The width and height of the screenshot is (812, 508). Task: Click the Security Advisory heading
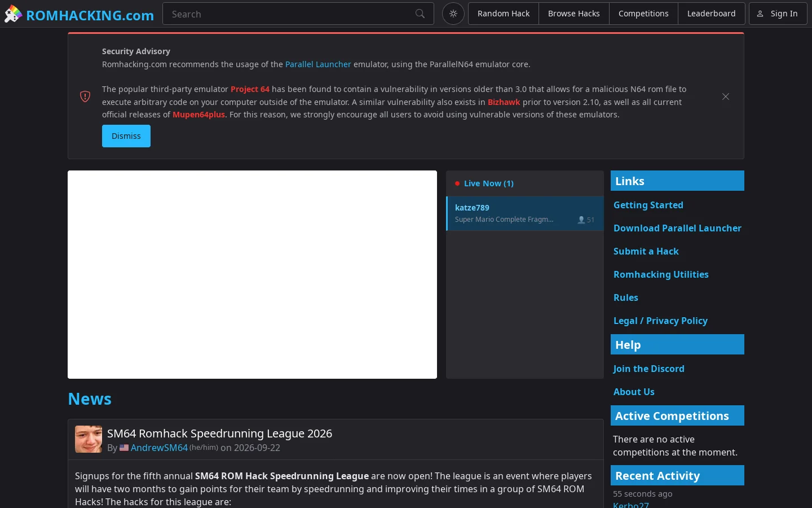pyautogui.click(x=136, y=51)
